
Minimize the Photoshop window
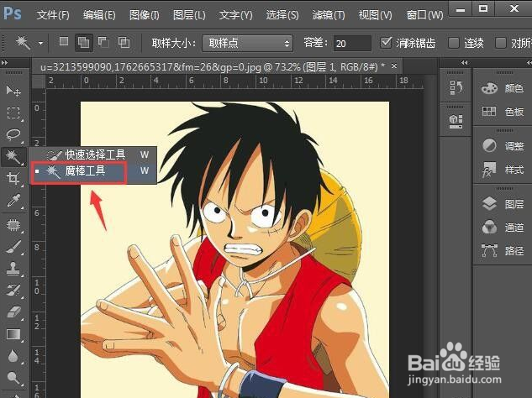point(461,8)
